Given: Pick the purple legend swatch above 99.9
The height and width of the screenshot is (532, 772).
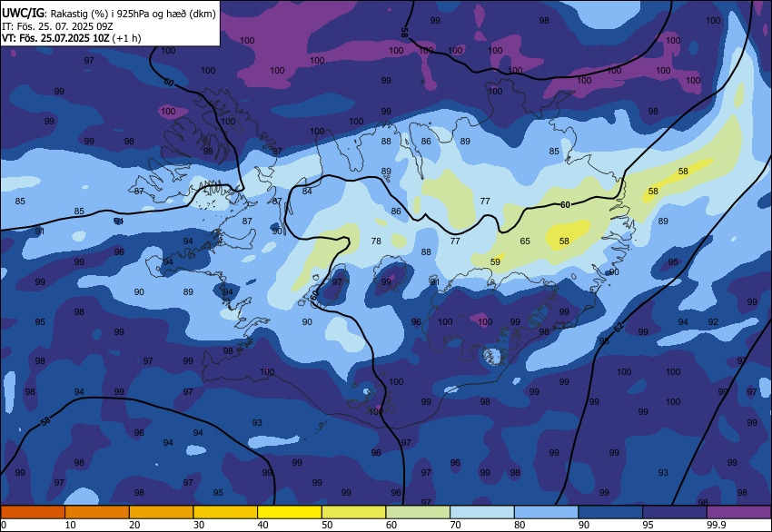Looking at the screenshot, I should point(739,512).
